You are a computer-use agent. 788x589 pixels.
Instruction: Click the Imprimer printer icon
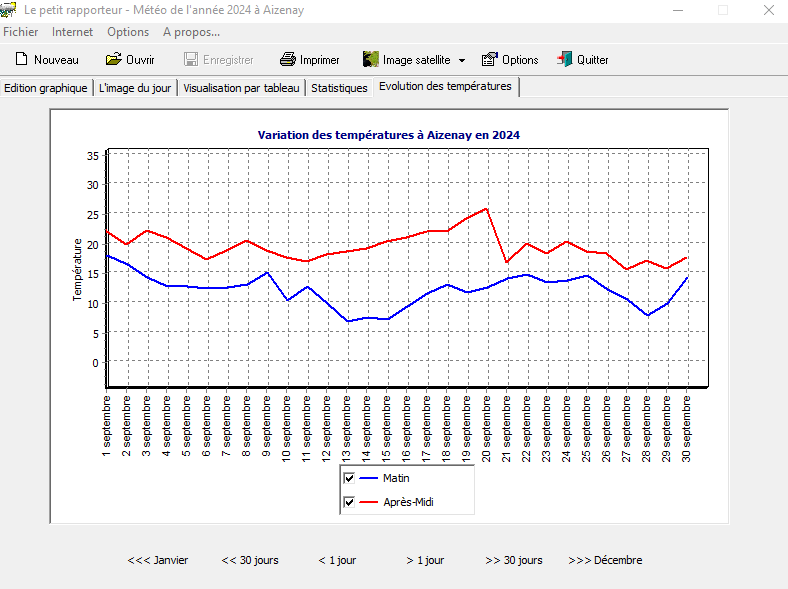click(x=287, y=60)
